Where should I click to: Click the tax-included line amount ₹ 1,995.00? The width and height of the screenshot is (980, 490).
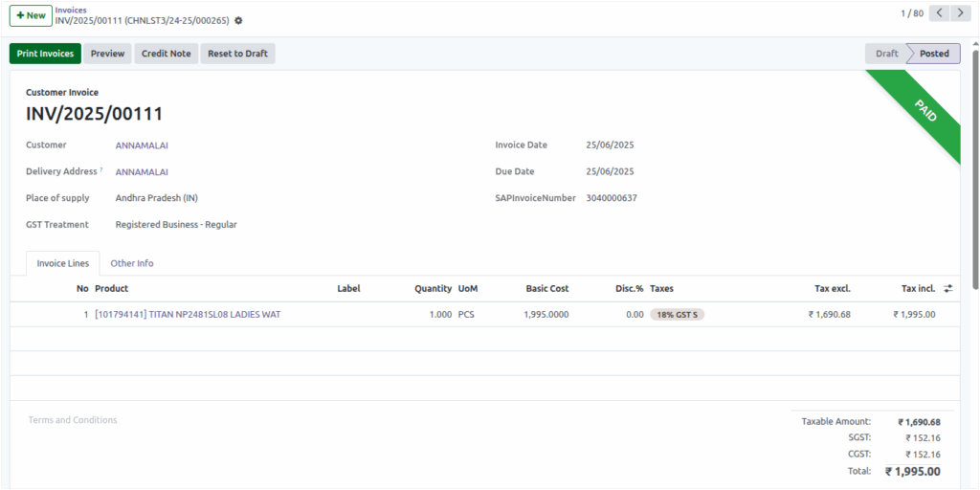pyautogui.click(x=914, y=314)
